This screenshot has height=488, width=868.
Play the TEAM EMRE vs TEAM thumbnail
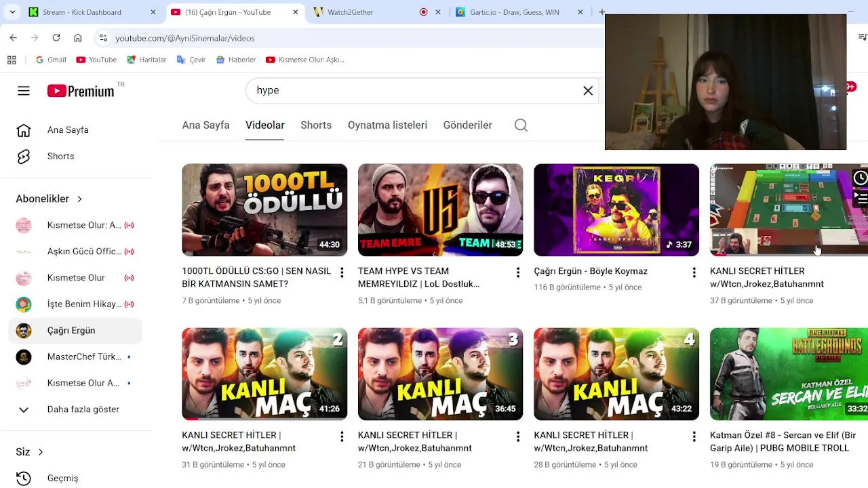(x=440, y=210)
